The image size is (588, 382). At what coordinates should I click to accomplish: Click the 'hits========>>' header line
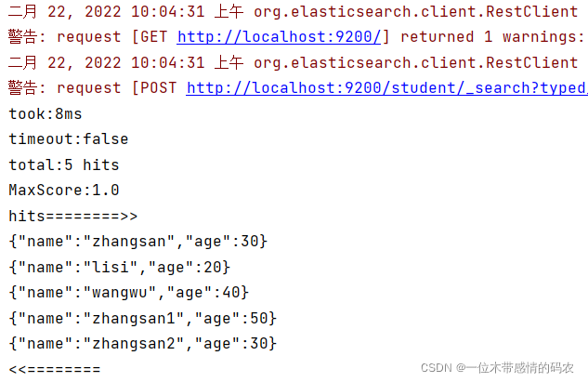point(73,217)
